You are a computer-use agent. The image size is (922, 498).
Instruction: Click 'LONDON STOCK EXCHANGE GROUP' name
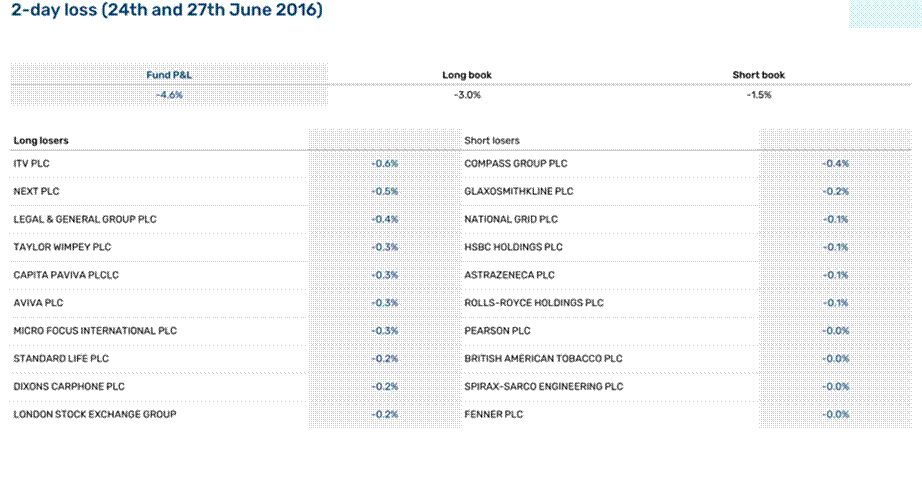click(x=95, y=414)
